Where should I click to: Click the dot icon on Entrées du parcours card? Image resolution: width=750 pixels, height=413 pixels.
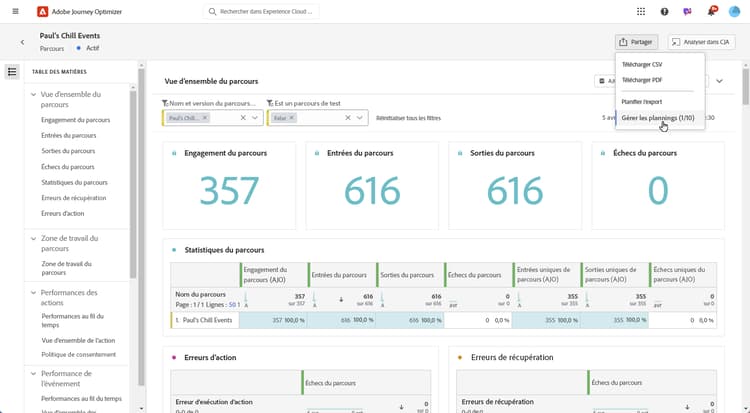point(317,153)
